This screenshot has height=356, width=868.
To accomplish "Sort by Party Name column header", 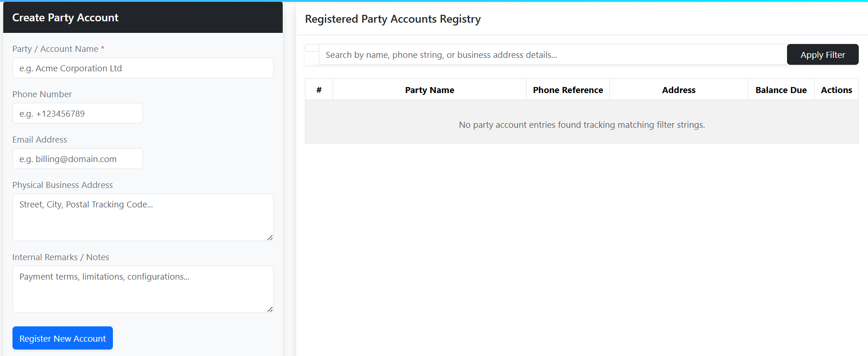I will (429, 90).
